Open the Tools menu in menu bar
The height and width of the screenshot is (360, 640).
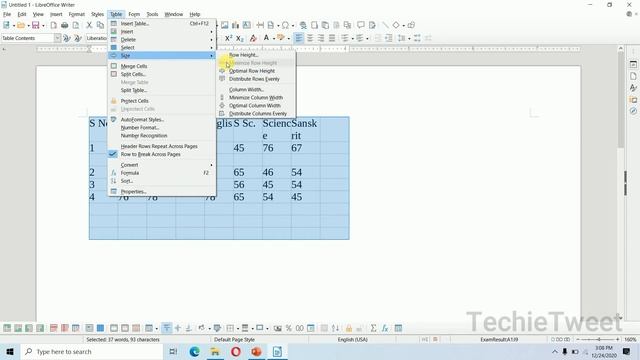coord(152,14)
